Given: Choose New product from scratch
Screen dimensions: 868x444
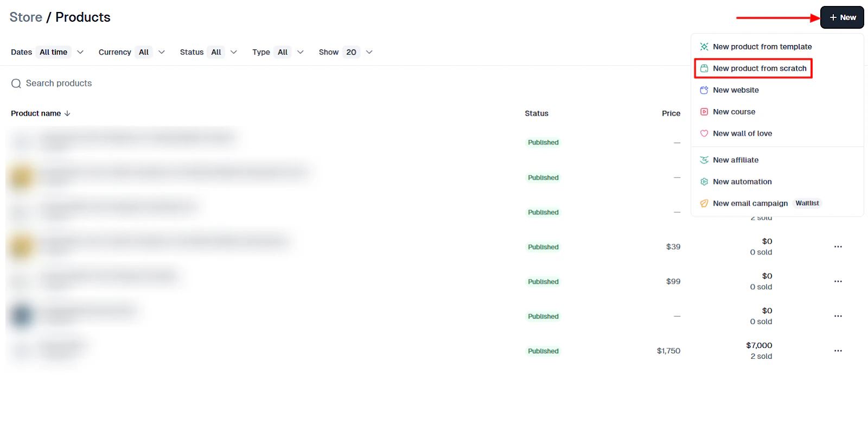Looking at the screenshot, I should click(777, 68).
